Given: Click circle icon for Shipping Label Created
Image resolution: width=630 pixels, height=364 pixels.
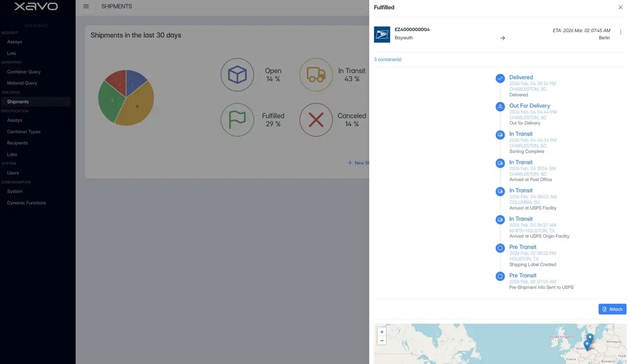Looking at the screenshot, I should (x=500, y=248).
